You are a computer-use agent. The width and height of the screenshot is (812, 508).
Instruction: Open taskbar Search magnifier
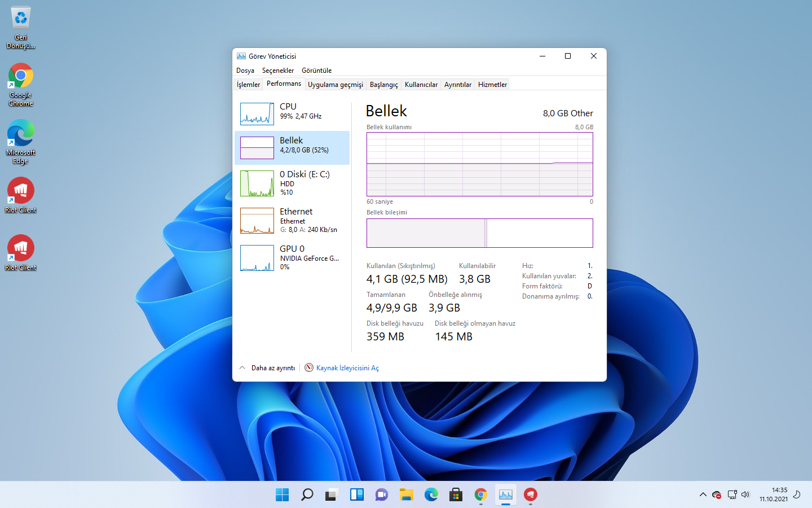pos(307,495)
